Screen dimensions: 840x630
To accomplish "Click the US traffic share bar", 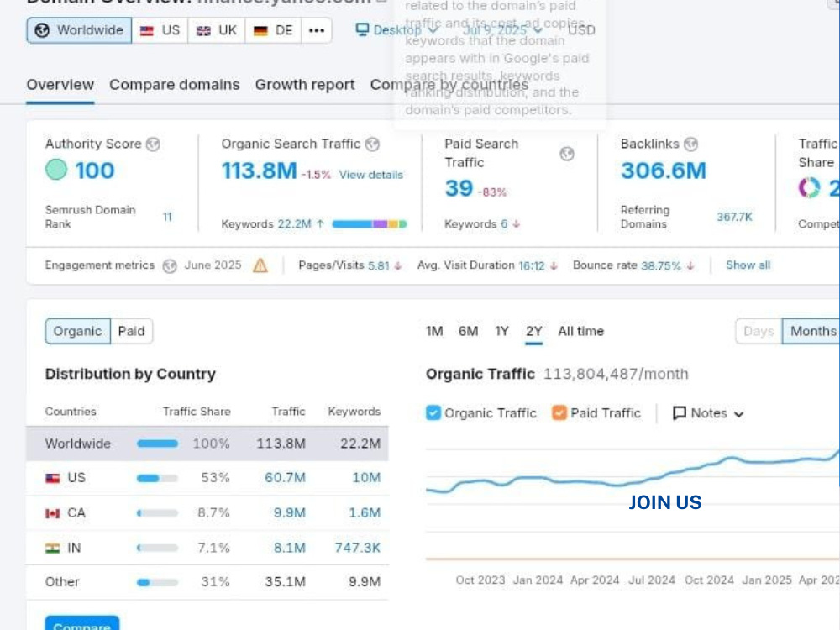I will point(158,478).
